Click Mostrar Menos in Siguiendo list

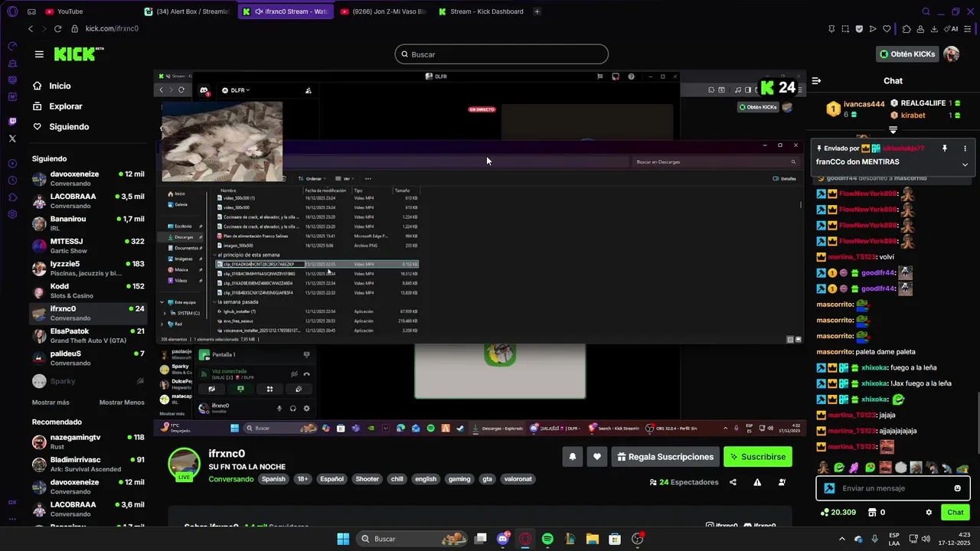pos(122,402)
